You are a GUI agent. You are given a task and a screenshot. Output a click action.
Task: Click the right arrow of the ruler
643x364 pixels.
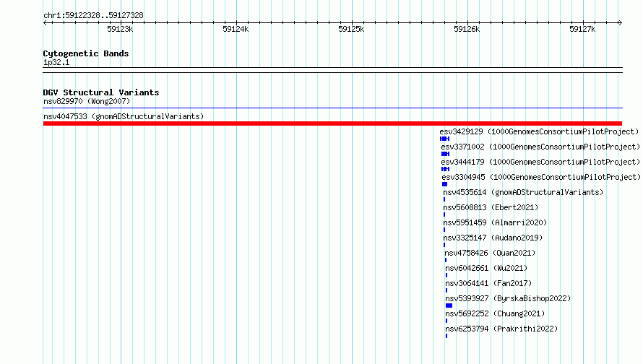coord(620,22)
